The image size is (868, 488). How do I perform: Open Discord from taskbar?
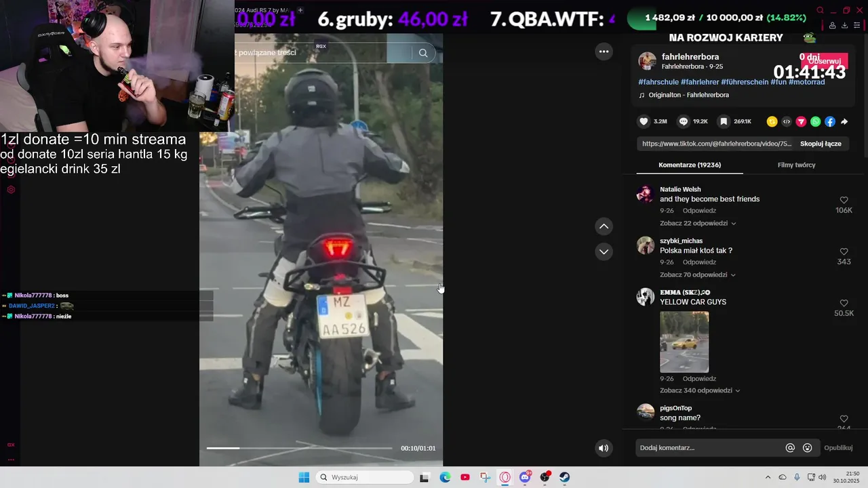click(x=525, y=477)
